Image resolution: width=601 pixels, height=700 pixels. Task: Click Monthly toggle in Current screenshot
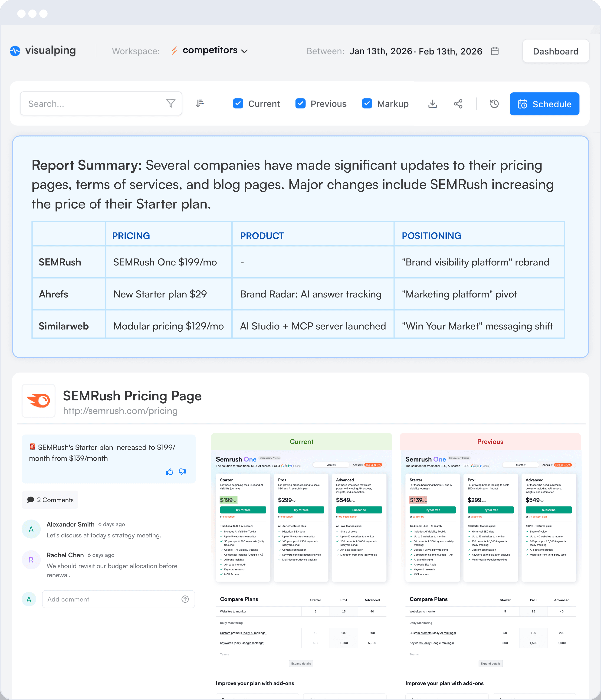(x=331, y=465)
